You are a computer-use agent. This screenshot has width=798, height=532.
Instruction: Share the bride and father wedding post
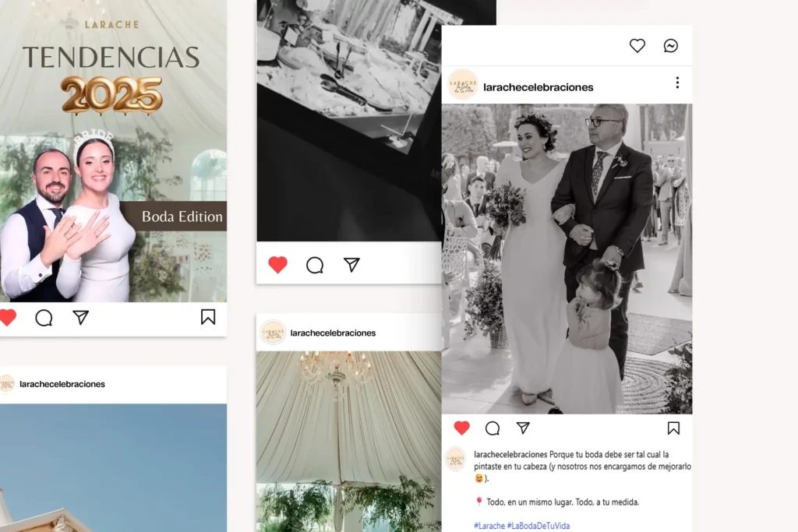523,428
